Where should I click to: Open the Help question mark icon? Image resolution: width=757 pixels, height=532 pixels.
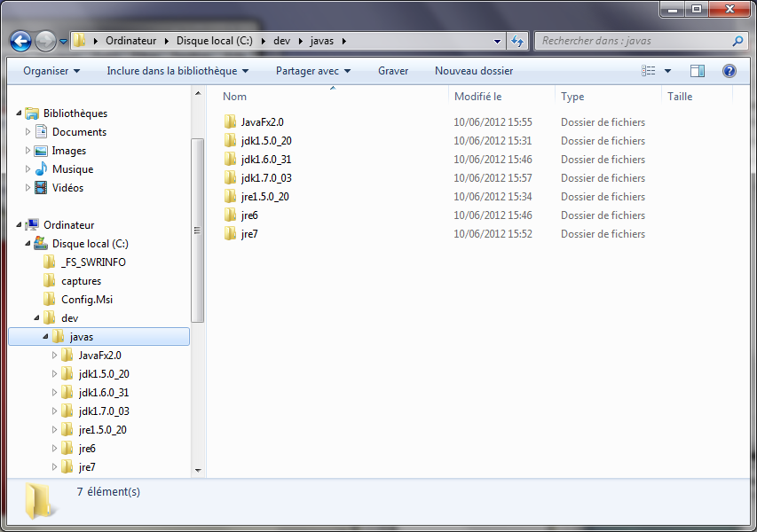coord(729,71)
